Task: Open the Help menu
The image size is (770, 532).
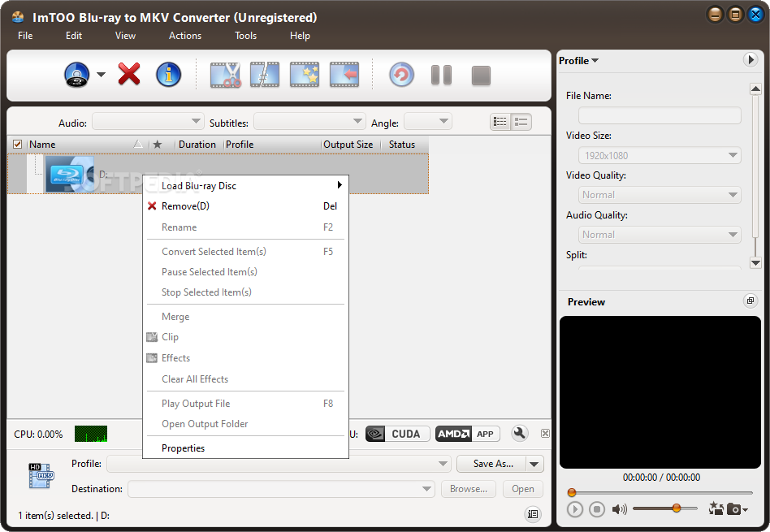Action: (x=300, y=36)
